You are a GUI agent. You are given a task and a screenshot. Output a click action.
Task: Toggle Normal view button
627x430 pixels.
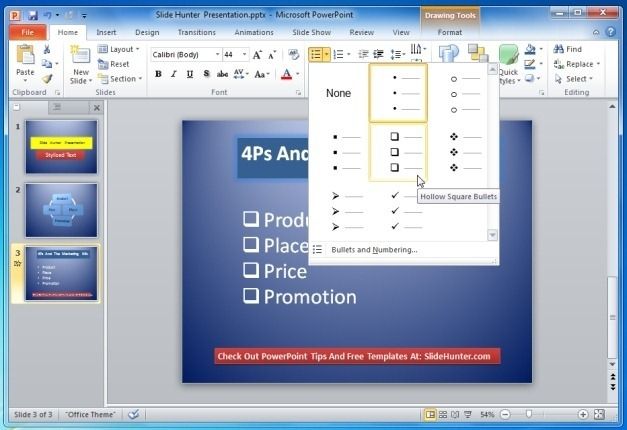tap(430, 415)
